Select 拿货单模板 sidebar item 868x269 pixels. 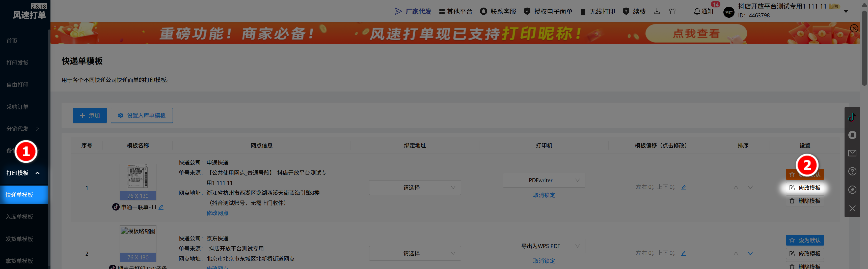pos(19,261)
